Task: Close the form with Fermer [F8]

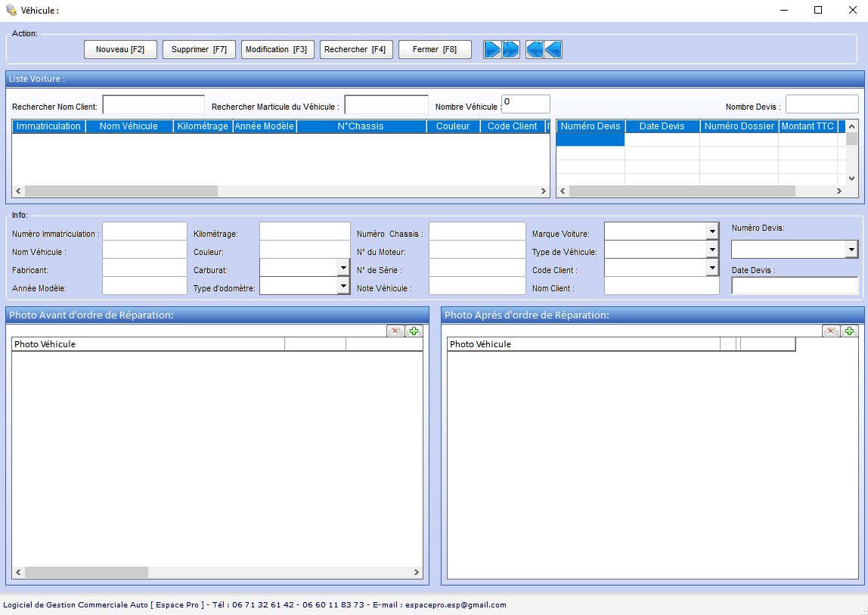Action: 435,49
